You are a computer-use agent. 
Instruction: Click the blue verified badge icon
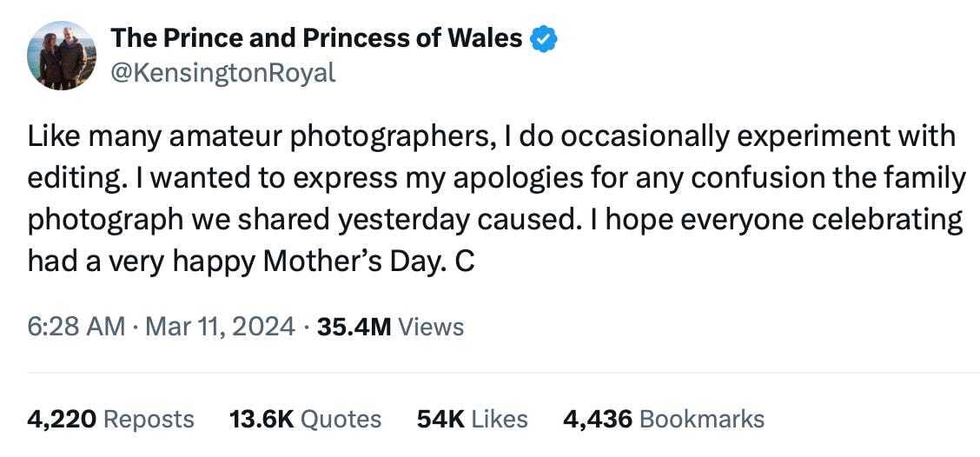[x=543, y=39]
